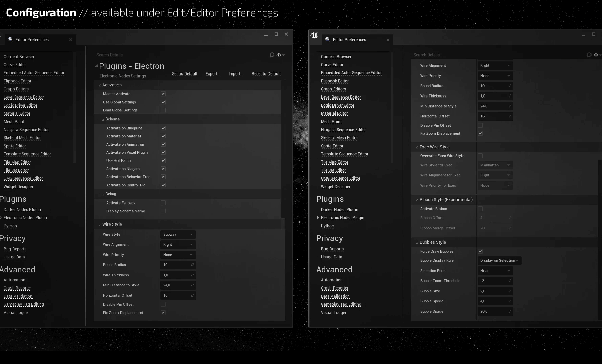This screenshot has width=602, height=364.
Task: Click the Unreal Engine logo in right window
Action: tap(314, 35)
